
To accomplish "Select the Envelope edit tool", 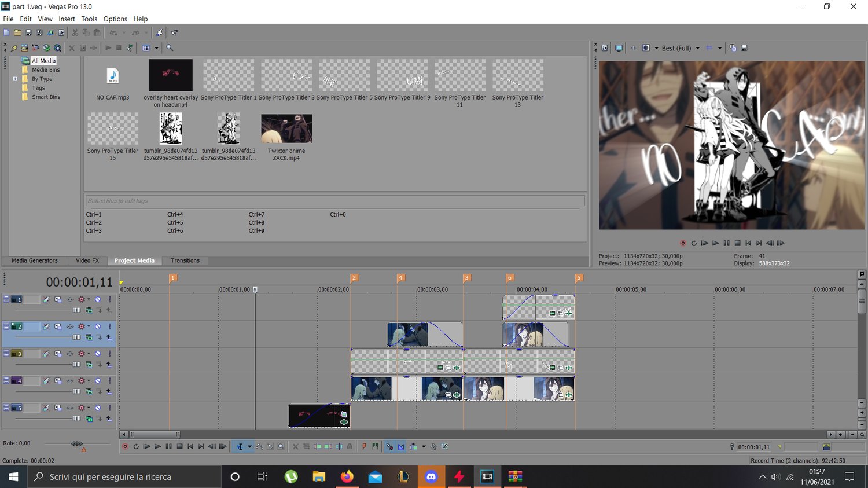I will 259,446.
